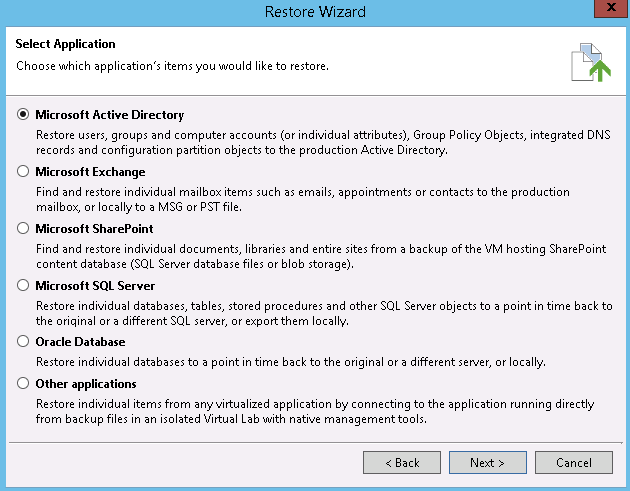Click the 'Restore individual databases, tables' description
Viewport: 630px width, 491px height.
click(324, 313)
